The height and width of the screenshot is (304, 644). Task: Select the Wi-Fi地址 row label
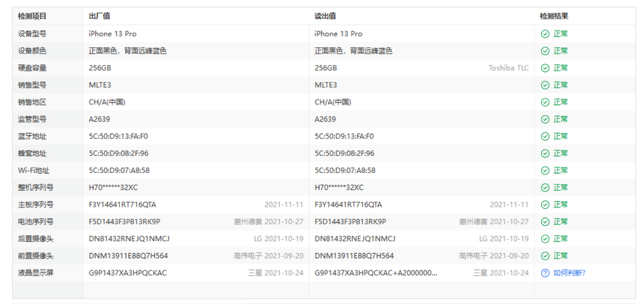tap(34, 170)
